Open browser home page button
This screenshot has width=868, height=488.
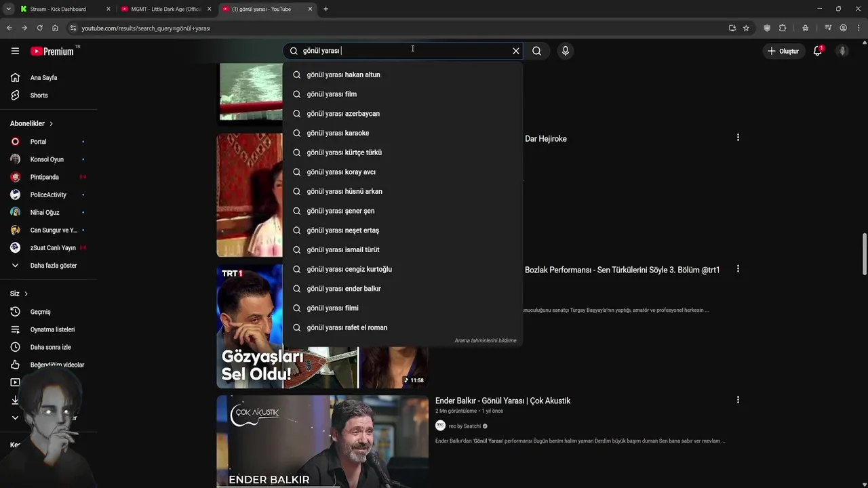(x=55, y=28)
